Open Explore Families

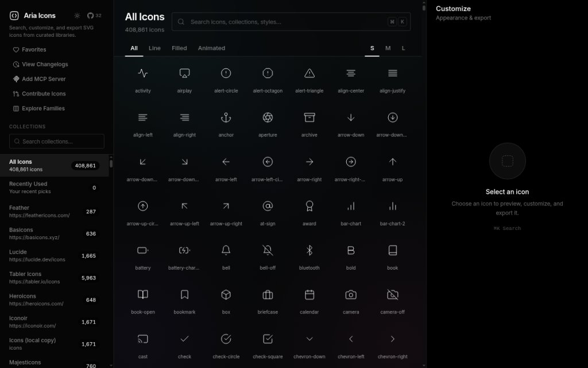[39, 108]
